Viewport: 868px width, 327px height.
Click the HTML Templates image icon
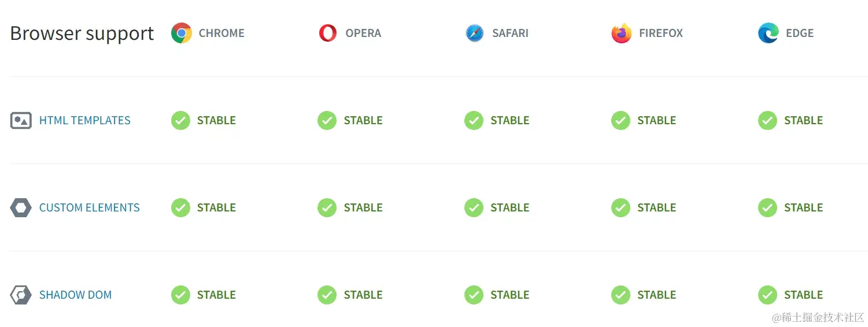[x=21, y=121]
